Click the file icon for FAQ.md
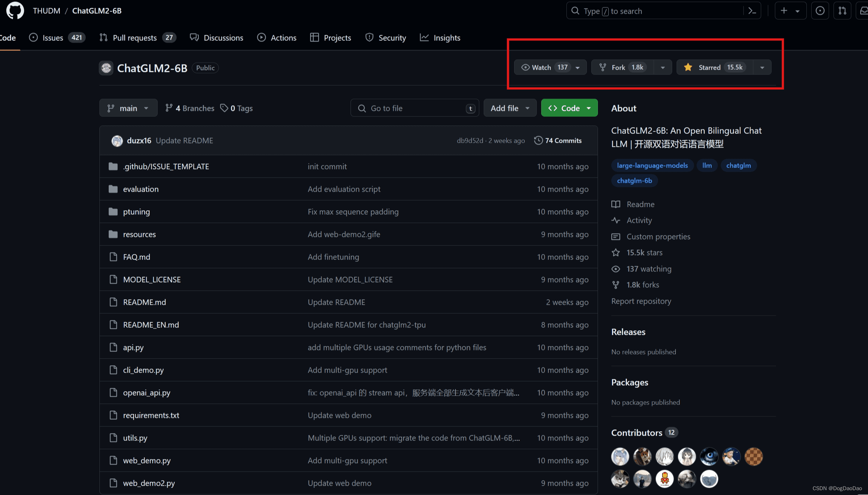The height and width of the screenshot is (495, 868). [x=113, y=257]
